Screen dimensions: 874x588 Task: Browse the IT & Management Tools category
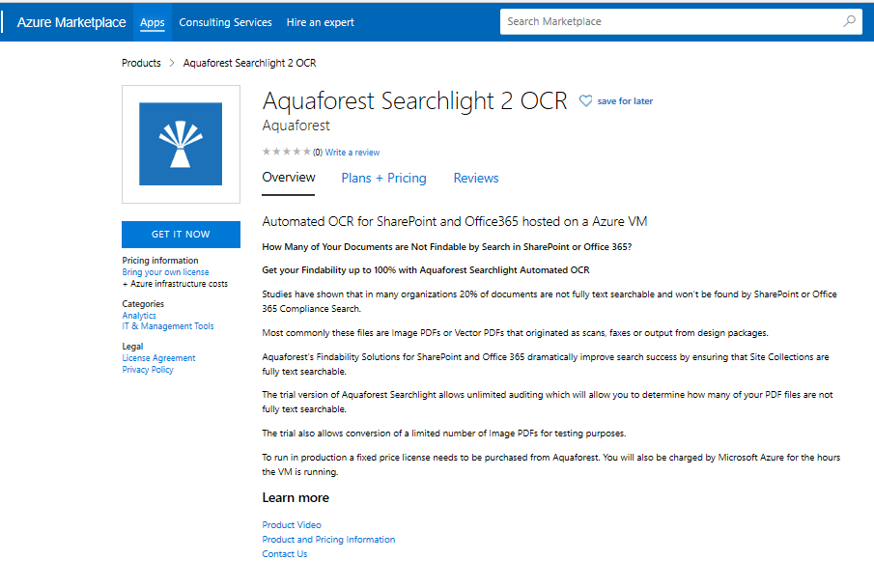168,326
